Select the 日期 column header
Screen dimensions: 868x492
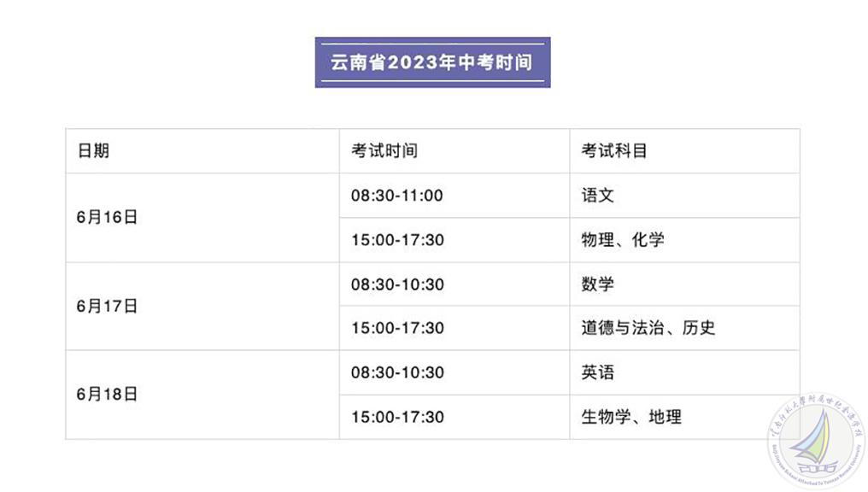[93, 151]
